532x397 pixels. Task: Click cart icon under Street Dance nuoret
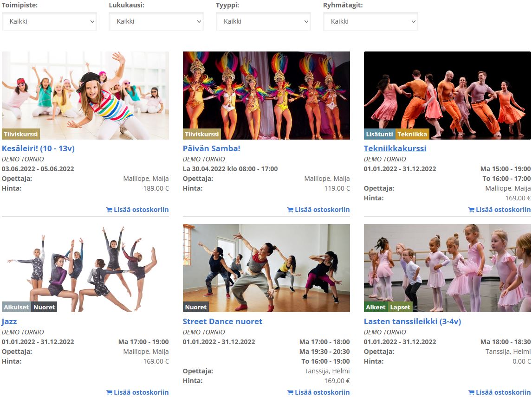291,392
